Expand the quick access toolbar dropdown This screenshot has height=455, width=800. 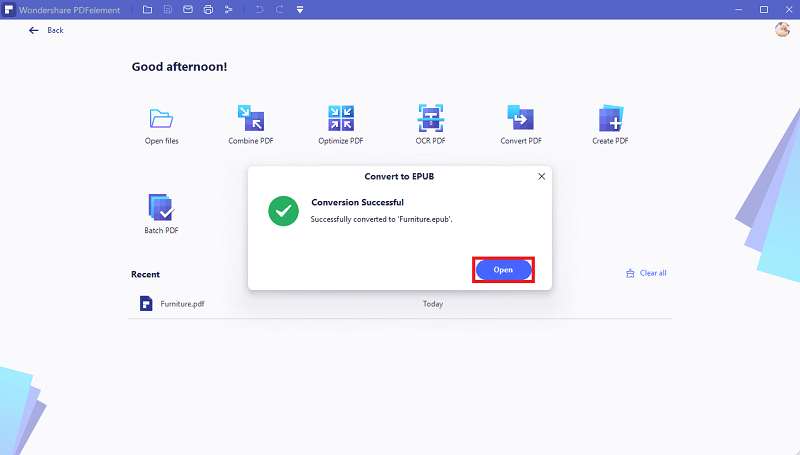pyautogui.click(x=300, y=10)
